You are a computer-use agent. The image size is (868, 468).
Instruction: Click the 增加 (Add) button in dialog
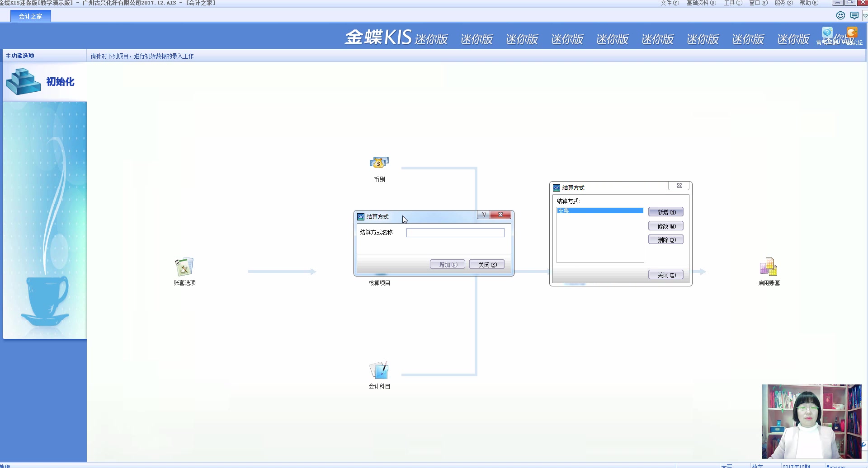447,264
